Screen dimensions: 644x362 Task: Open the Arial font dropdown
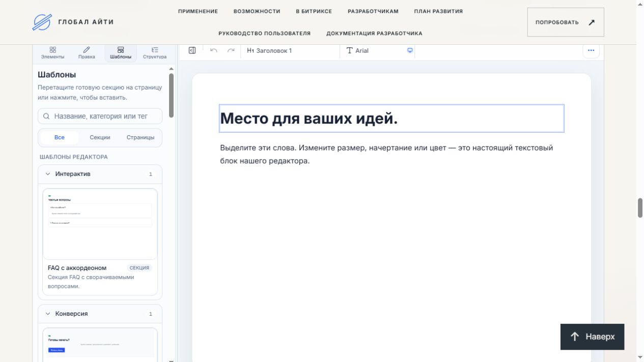pyautogui.click(x=374, y=50)
